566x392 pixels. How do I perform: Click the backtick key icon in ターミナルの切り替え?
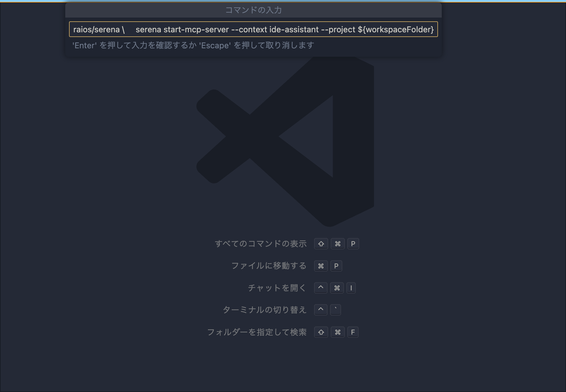pyautogui.click(x=335, y=310)
